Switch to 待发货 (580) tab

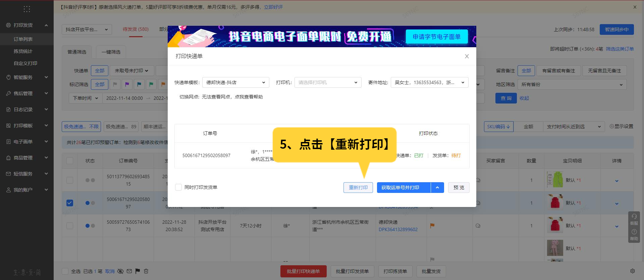tap(136, 29)
